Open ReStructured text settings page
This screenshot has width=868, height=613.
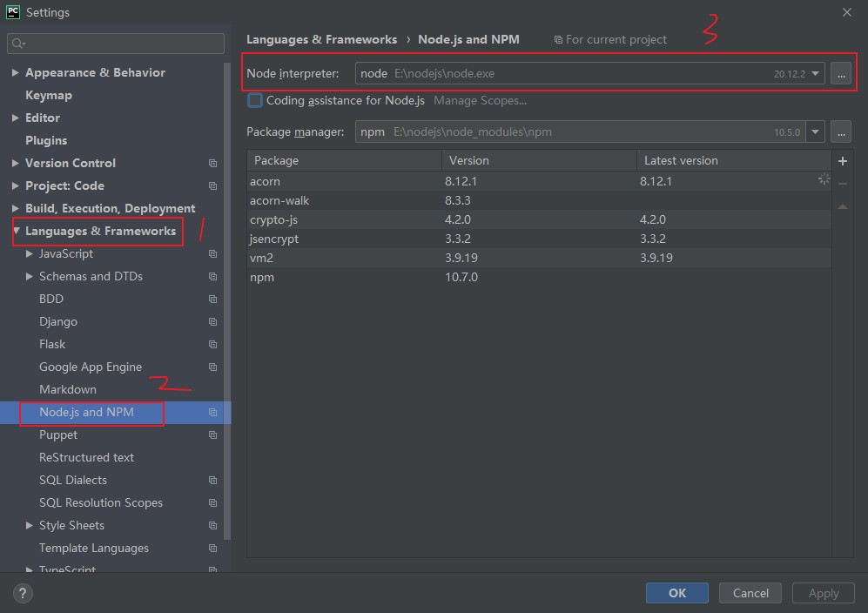tap(86, 457)
